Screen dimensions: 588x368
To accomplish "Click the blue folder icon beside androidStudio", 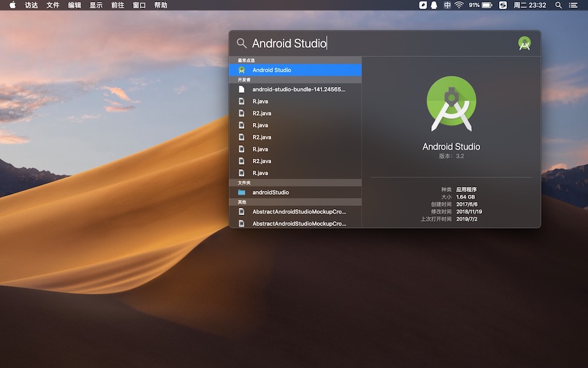I will 242,192.
